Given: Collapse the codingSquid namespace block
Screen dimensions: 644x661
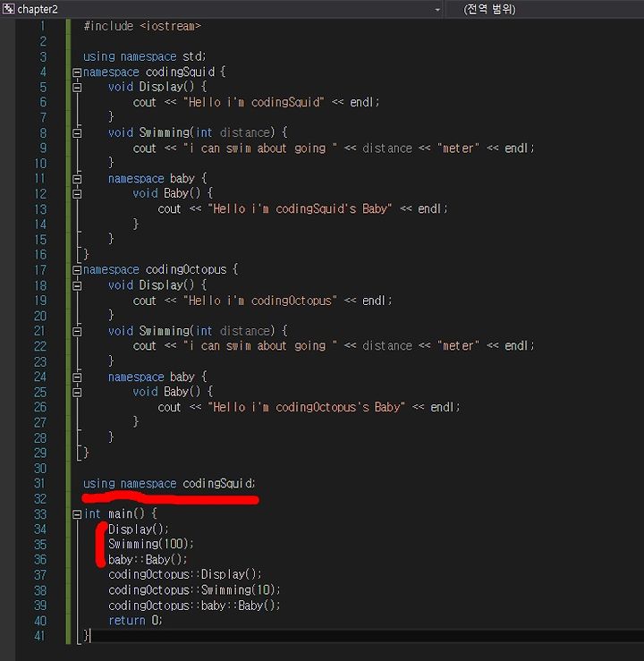Looking at the screenshot, I should coord(77,72).
